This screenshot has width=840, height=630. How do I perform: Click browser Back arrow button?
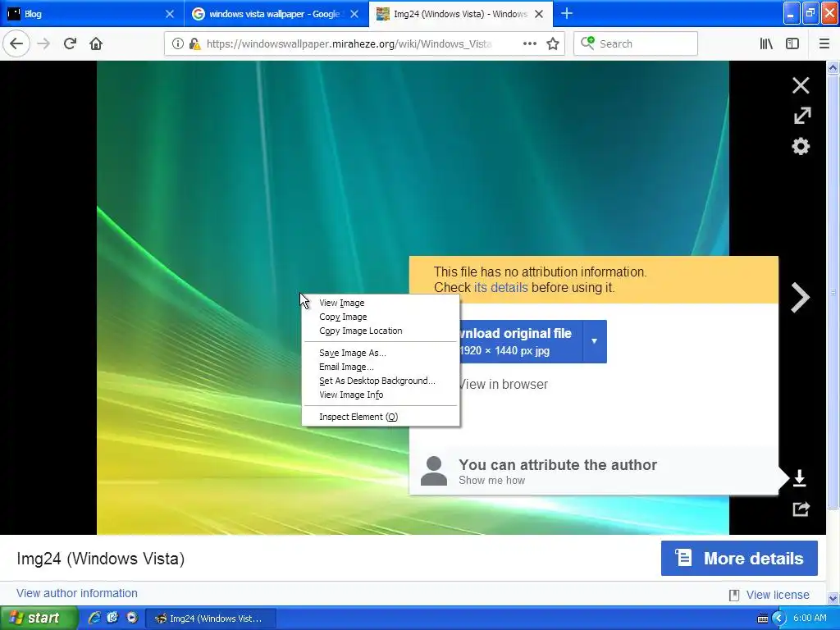[x=16, y=43]
